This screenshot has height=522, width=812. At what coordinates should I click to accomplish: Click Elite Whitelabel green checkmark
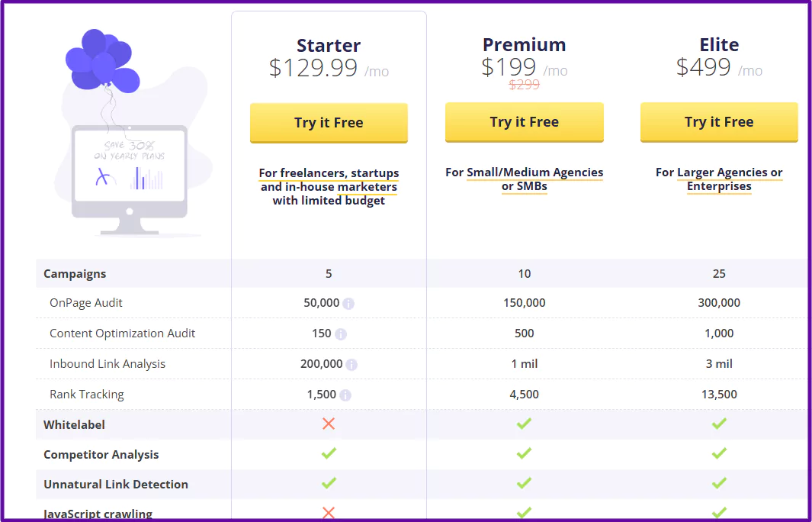point(719,424)
